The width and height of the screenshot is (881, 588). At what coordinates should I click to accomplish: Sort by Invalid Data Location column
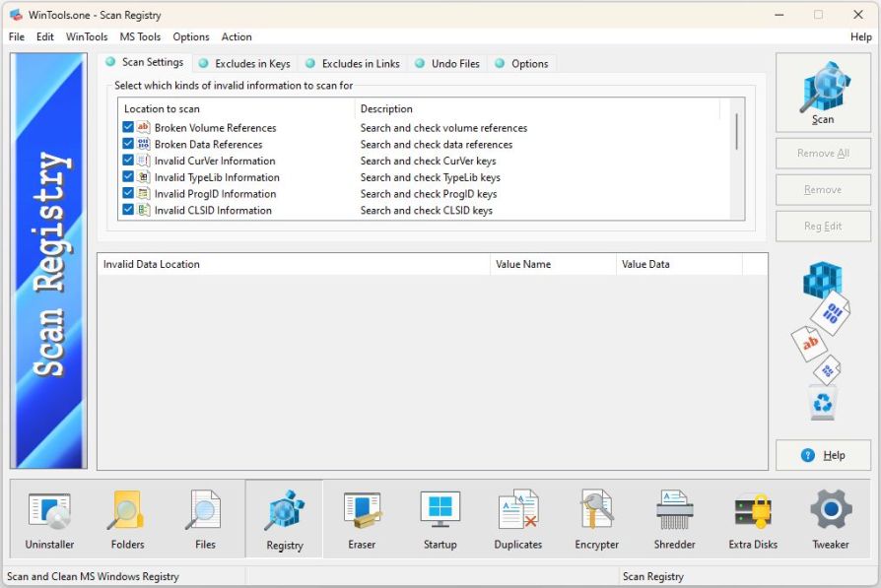tap(294, 264)
